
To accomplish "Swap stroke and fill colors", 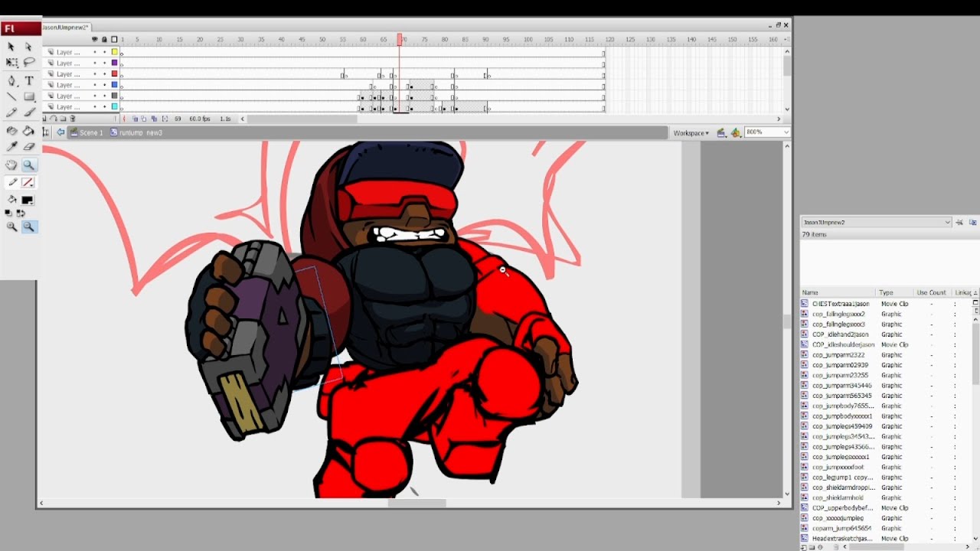I will tap(20, 213).
